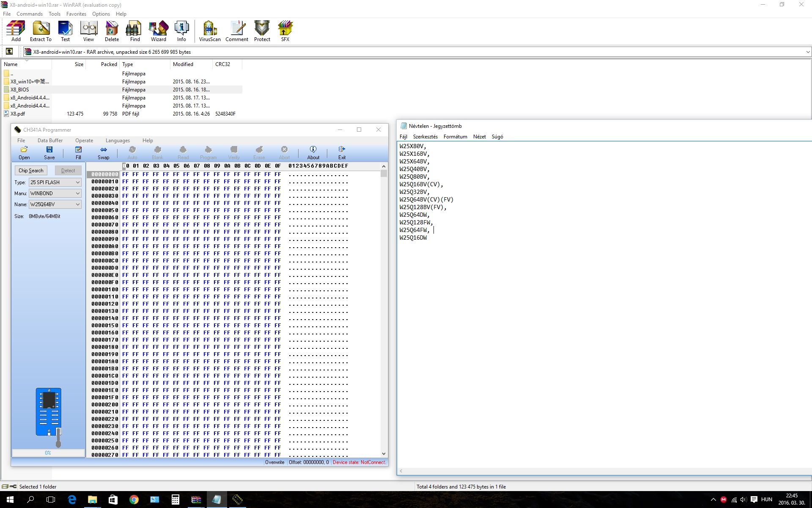Click the chip adapter diagram in CH341A
The width and height of the screenshot is (812, 508).
(49, 417)
